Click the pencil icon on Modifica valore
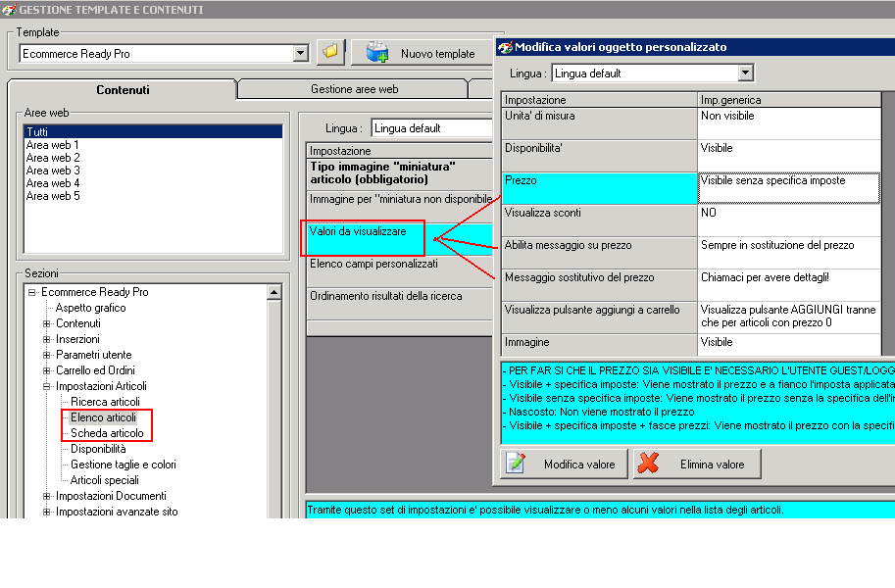Image resolution: width=895 pixels, height=588 pixels. click(516, 464)
